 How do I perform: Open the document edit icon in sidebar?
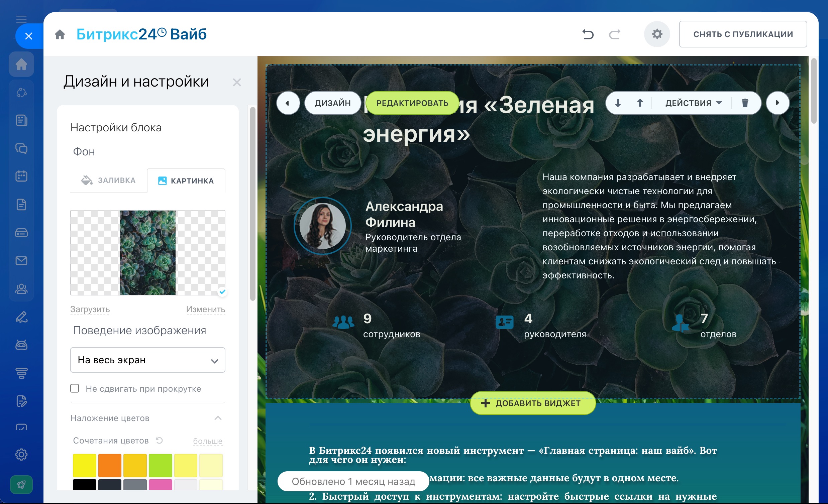coord(21,401)
